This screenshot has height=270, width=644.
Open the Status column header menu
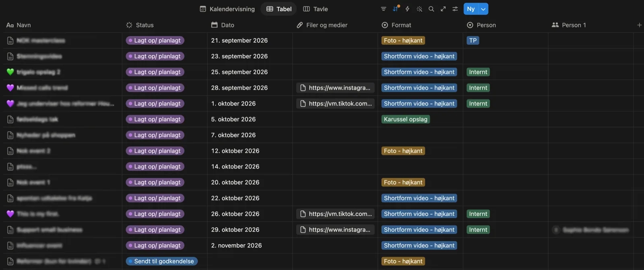[x=164, y=25]
